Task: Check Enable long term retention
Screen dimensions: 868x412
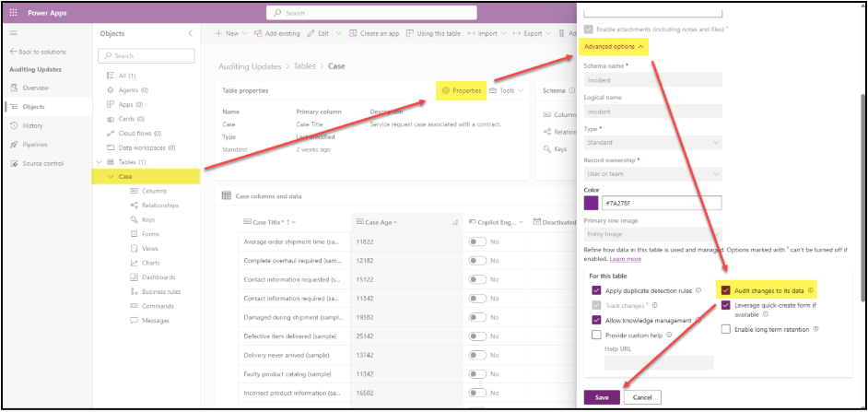Action: 726,328
